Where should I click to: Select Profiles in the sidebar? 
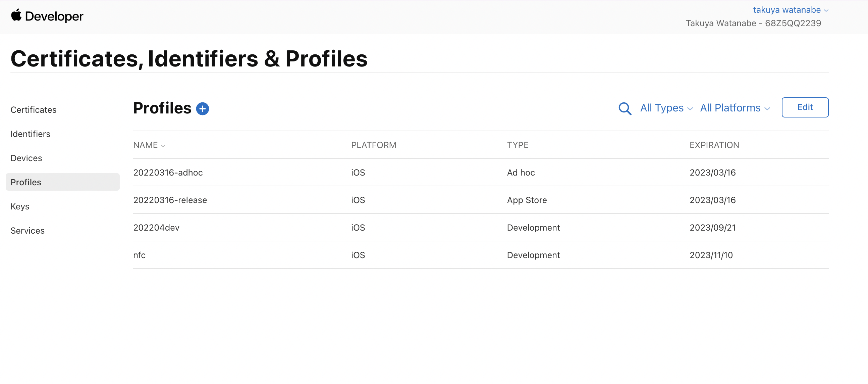(x=26, y=182)
